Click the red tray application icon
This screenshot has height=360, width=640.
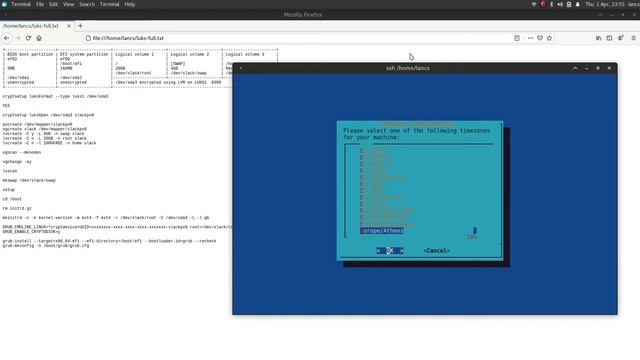(542, 4)
